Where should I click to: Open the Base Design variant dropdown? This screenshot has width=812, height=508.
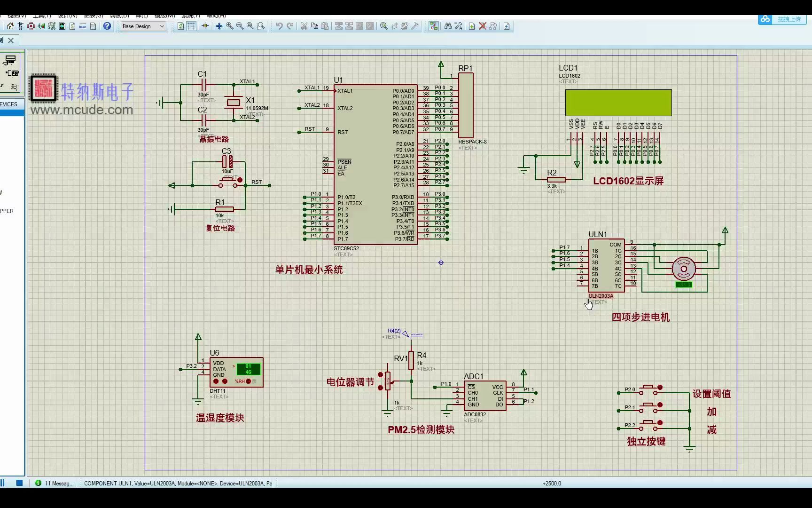143,26
